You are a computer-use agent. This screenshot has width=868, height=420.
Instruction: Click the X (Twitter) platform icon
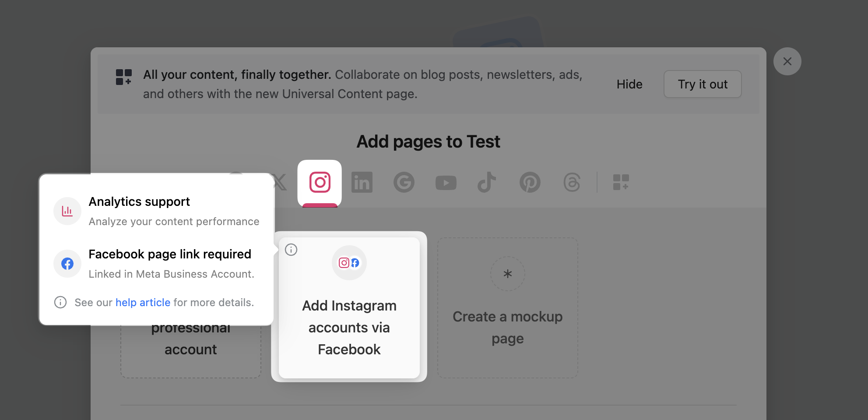click(x=280, y=183)
